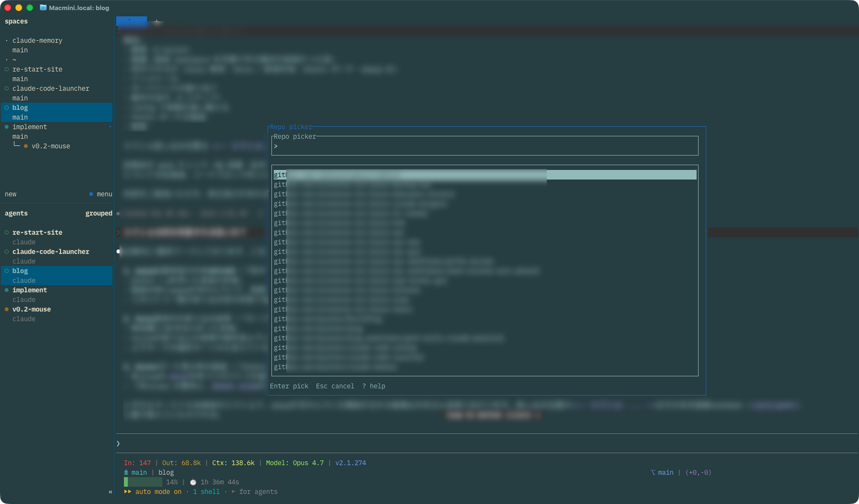Click the context usage progress bar at 14%

[143, 482]
